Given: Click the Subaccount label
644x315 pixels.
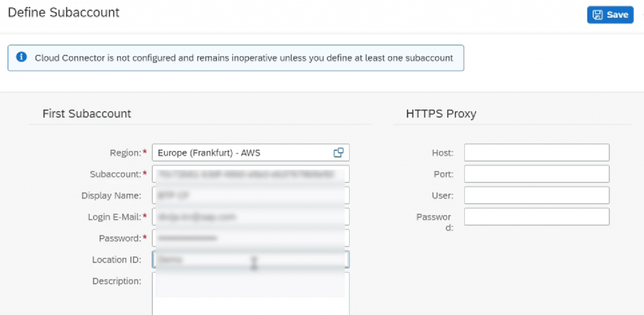Looking at the screenshot, I should point(116,174).
